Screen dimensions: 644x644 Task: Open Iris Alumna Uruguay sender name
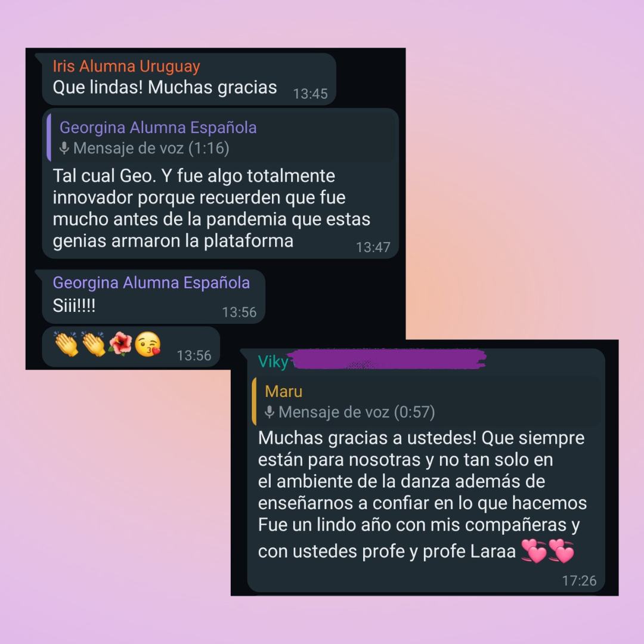click(x=126, y=66)
